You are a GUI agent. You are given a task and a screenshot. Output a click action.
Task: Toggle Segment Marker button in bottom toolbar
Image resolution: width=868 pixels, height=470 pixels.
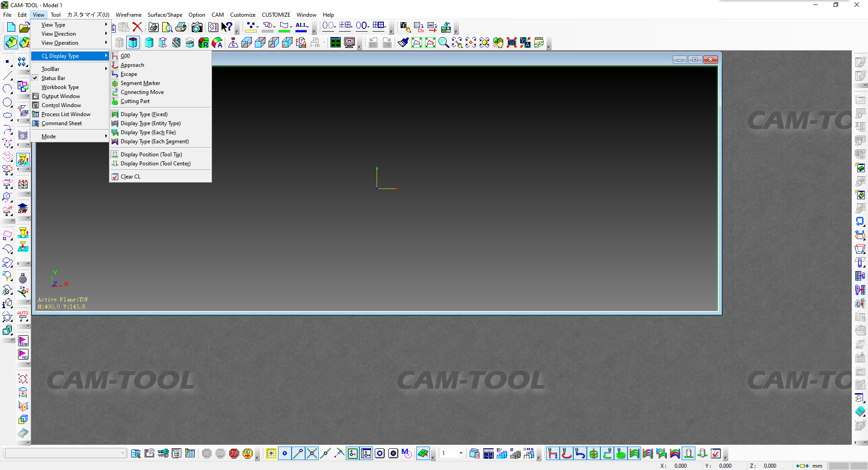click(x=594, y=453)
